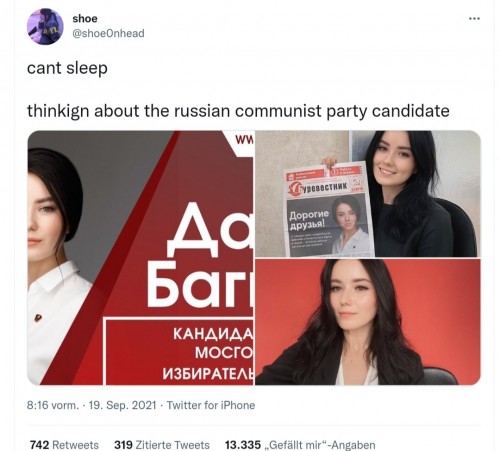View the 319 Zitierte Tweets list

[x=162, y=445]
